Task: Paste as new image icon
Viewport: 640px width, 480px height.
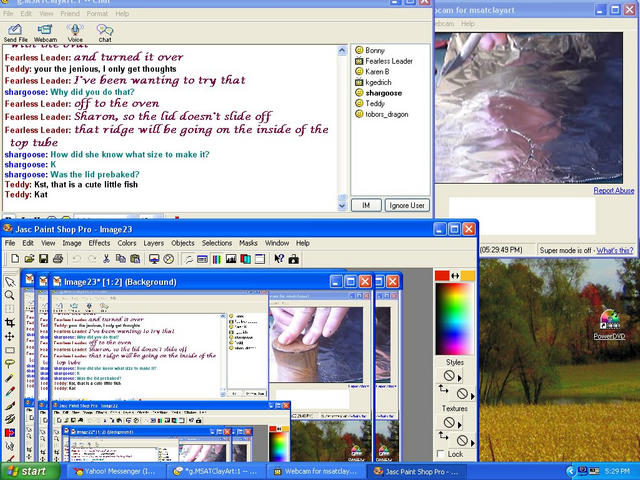Action: (135, 259)
